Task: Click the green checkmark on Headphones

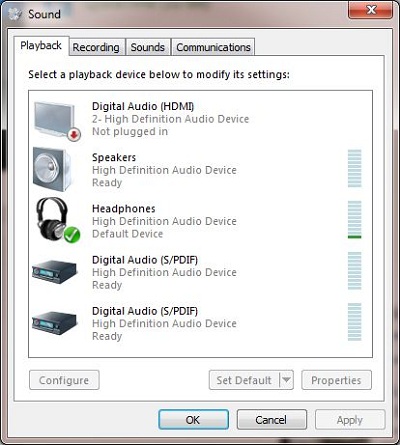Action: point(72,235)
